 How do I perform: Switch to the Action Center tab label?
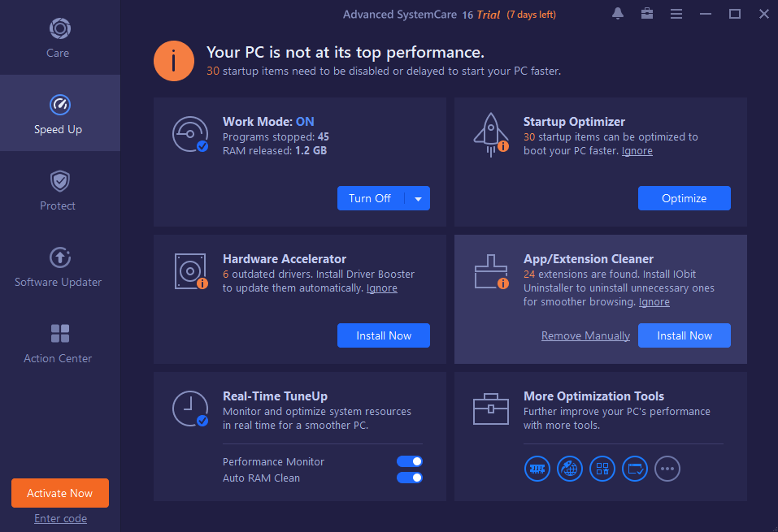click(58, 358)
